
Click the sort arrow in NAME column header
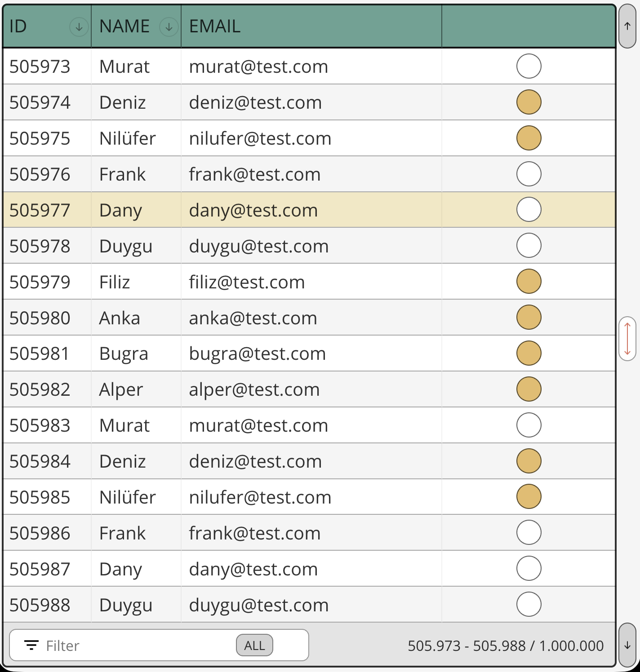169,27
